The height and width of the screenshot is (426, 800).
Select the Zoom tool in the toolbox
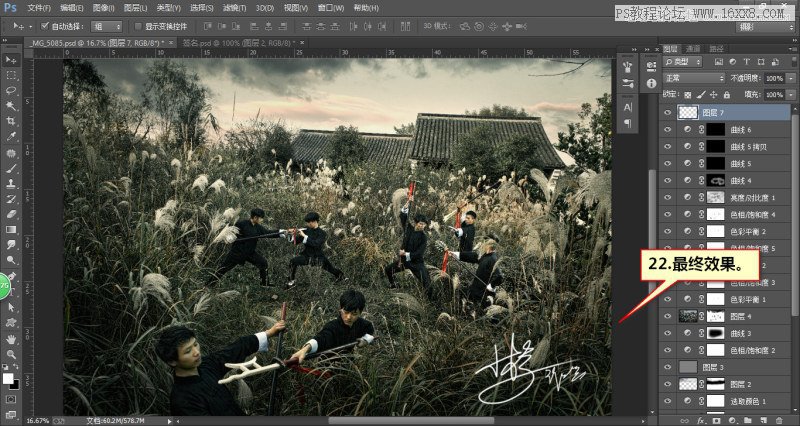point(11,354)
